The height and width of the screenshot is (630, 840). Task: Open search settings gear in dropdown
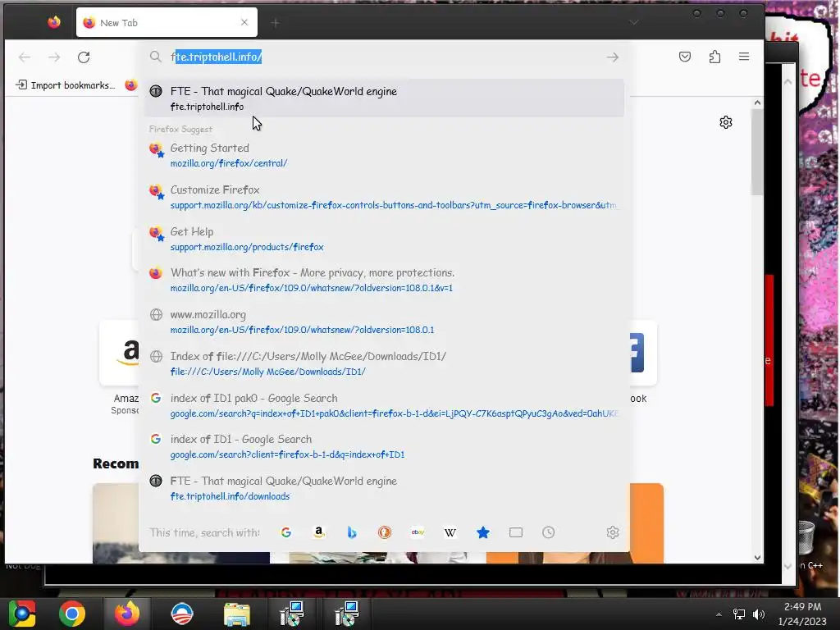[613, 532]
